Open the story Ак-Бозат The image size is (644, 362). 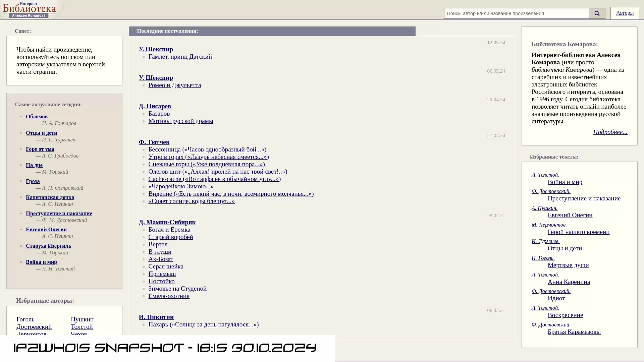coord(161,259)
